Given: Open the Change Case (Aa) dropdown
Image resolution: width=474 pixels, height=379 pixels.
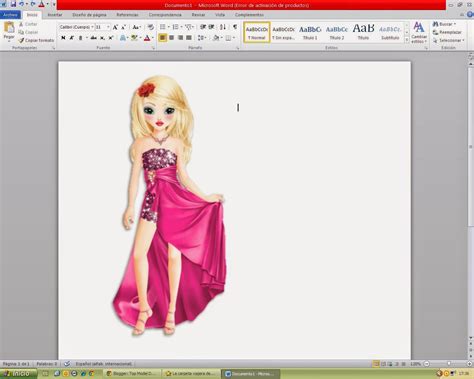Looking at the screenshot, I should pos(136,27).
